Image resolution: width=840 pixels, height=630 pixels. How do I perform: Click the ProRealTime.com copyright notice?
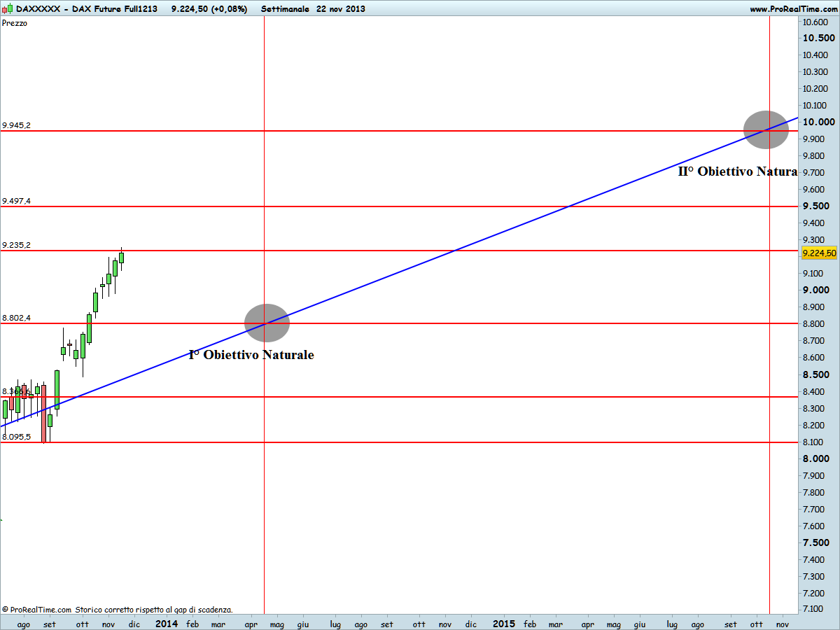(x=118, y=610)
